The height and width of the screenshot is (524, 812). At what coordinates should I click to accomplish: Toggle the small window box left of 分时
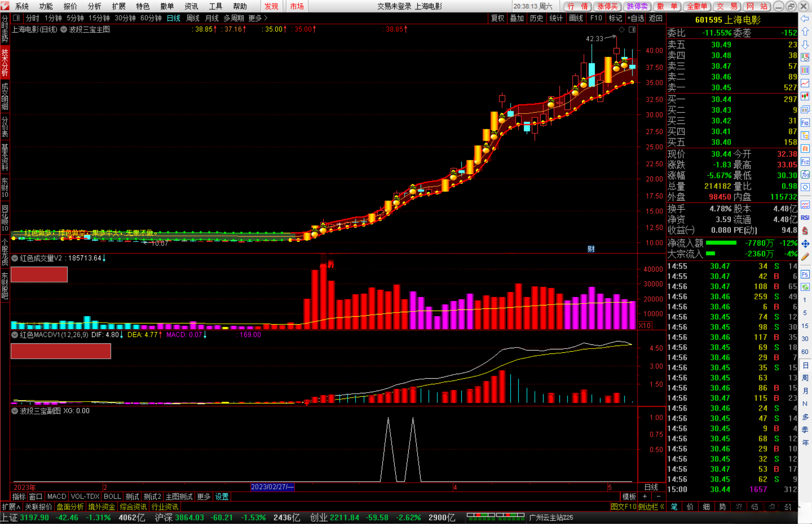tap(17, 18)
